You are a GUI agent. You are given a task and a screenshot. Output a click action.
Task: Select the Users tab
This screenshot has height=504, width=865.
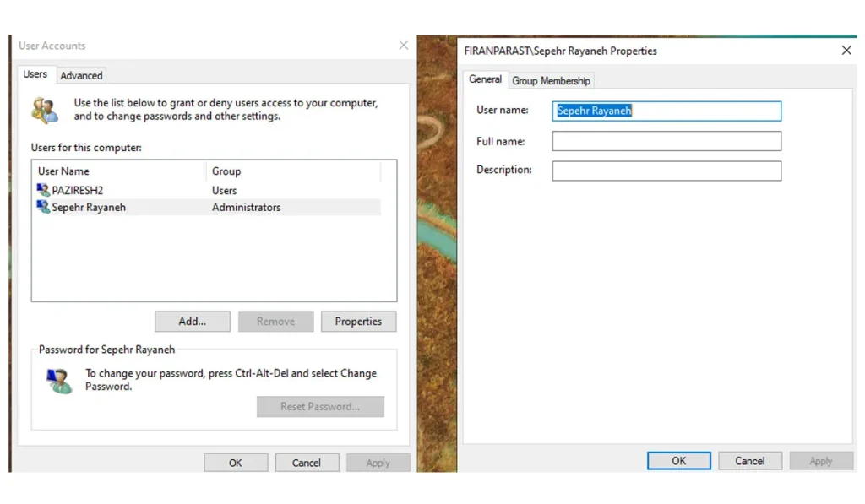tap(35, 74)
